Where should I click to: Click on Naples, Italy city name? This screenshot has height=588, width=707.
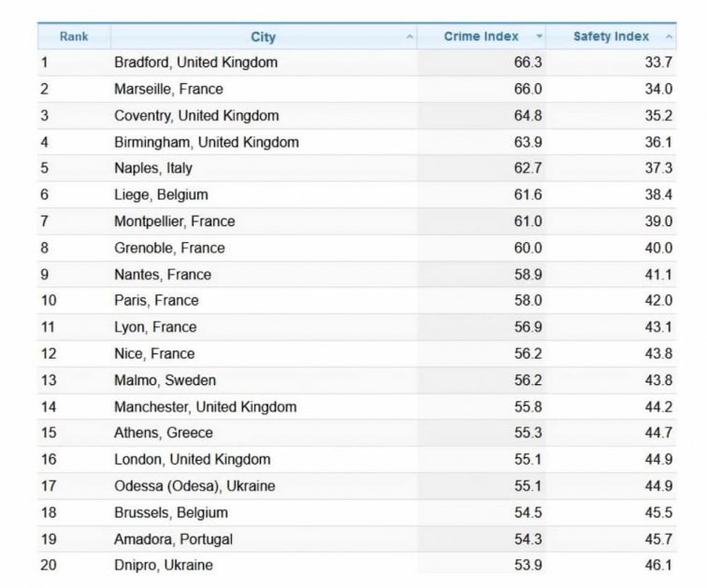tap(153, 168)
